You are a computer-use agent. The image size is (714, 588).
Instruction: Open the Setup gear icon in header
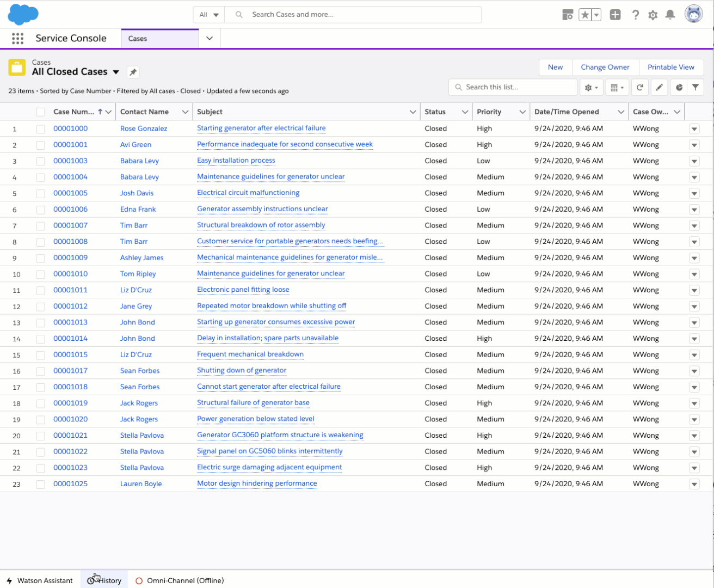tap(653, 15)
